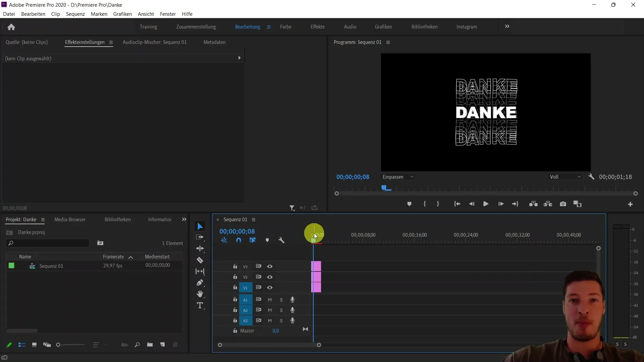644x362 pixels.
Task: Switch to Effekte workspace
Action: coord(318,27)
